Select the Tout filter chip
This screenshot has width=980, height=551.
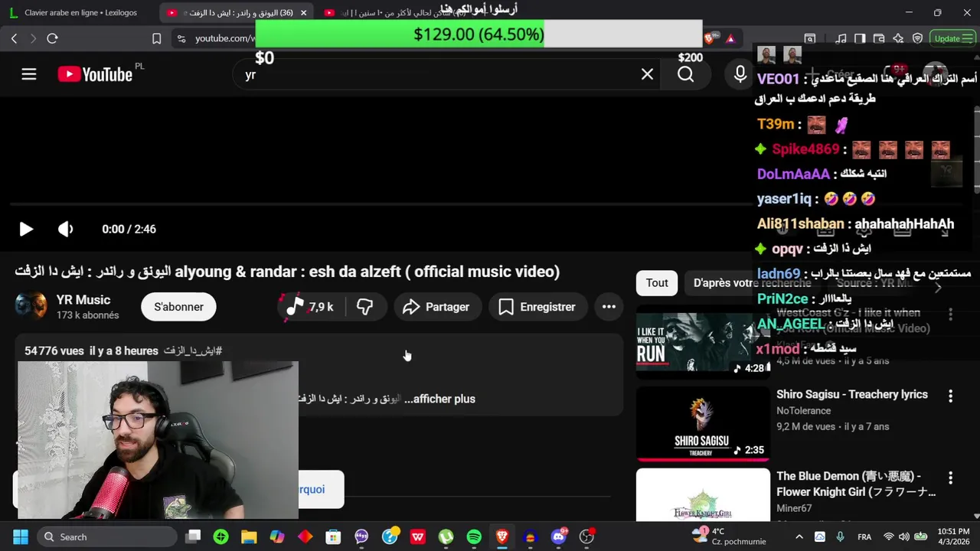point(657,283)
